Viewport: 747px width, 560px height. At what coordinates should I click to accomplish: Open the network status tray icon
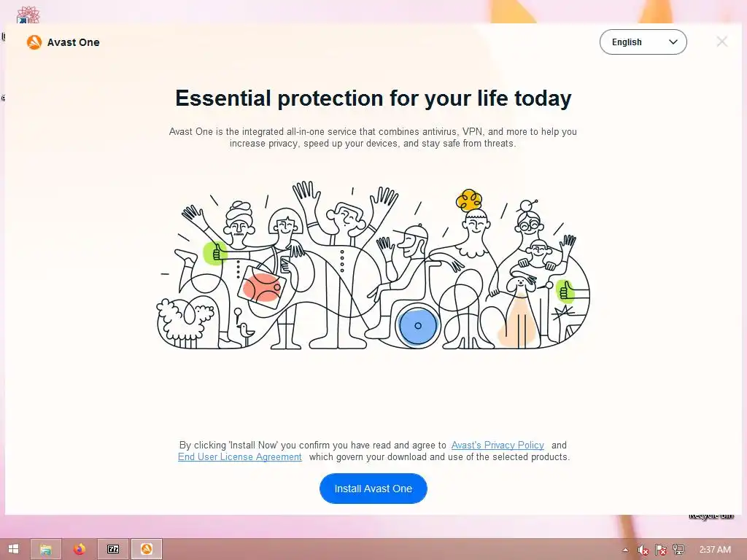678,550
